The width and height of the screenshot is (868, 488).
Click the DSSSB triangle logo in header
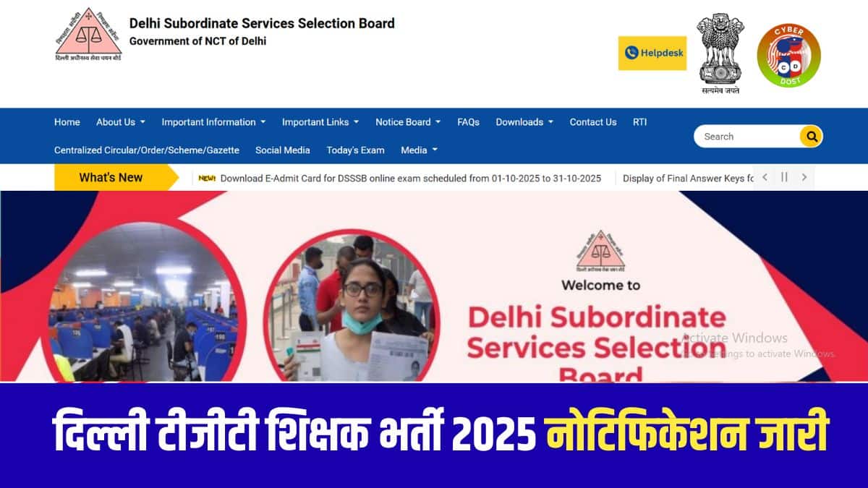[x=88, y=34]
